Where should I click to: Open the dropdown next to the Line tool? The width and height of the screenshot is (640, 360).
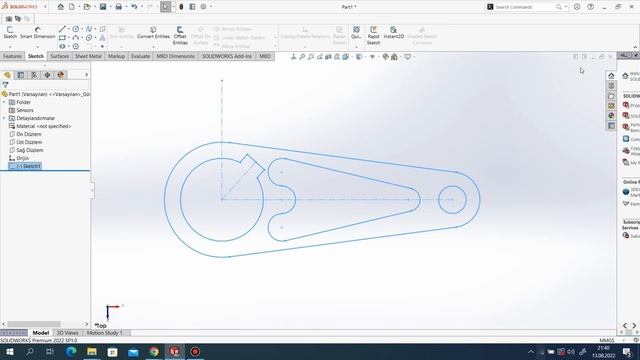click(x=69, y=29)
